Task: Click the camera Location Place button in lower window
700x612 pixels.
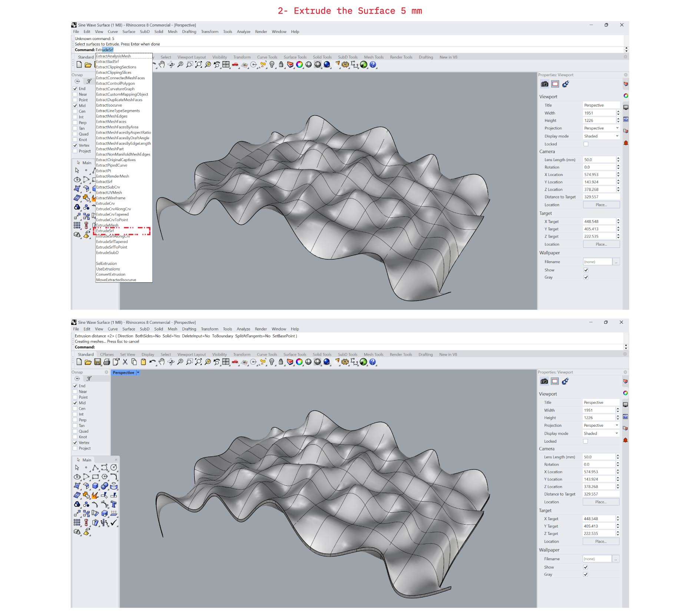Action: [601, 502]
